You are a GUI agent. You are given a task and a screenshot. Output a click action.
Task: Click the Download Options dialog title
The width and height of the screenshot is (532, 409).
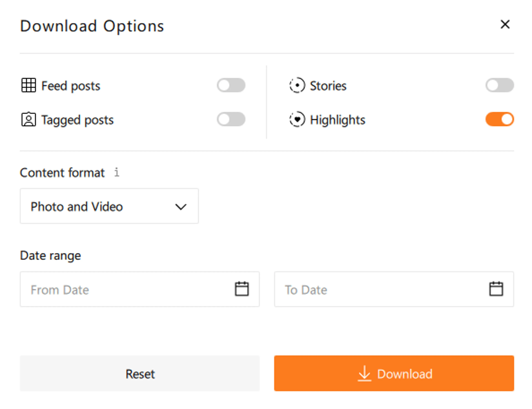click(92, 25)
